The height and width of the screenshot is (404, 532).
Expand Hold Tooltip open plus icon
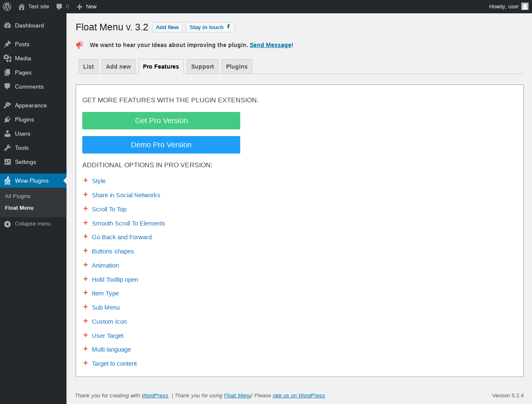point(86,279)
